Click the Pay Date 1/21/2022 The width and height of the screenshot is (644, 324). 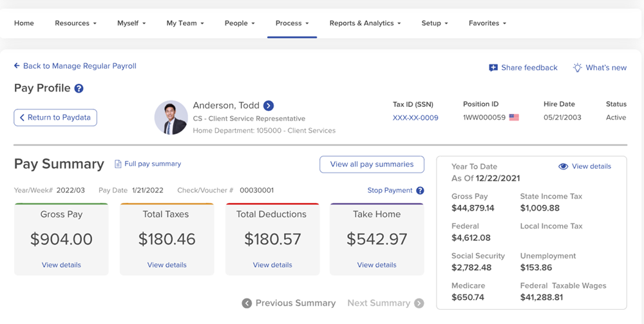click(147, 191)
